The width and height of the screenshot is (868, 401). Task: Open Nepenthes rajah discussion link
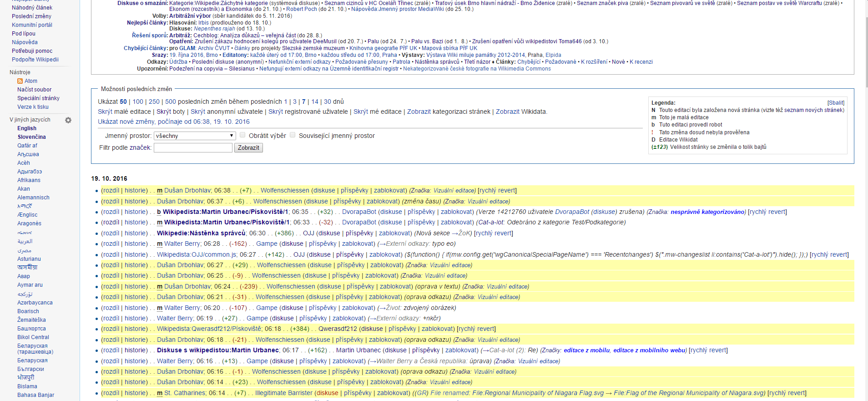coord(214,29)
